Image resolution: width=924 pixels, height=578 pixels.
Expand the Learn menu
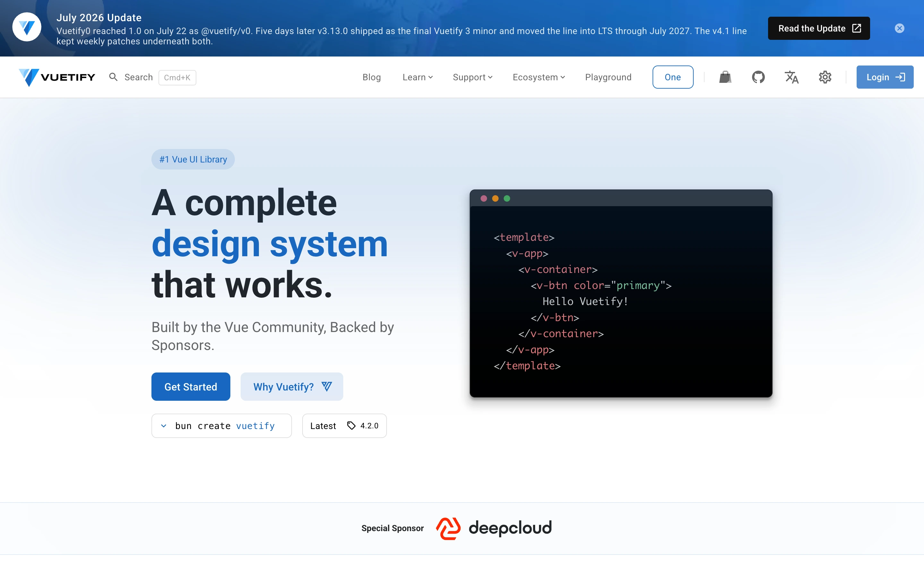tap(418, 77)
